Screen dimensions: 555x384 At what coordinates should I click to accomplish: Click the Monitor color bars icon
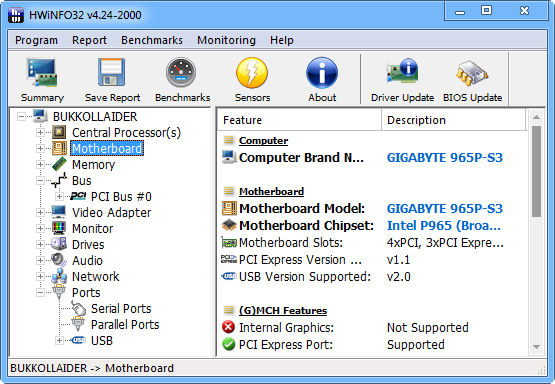pyautogui.click(x=59, y=228)
